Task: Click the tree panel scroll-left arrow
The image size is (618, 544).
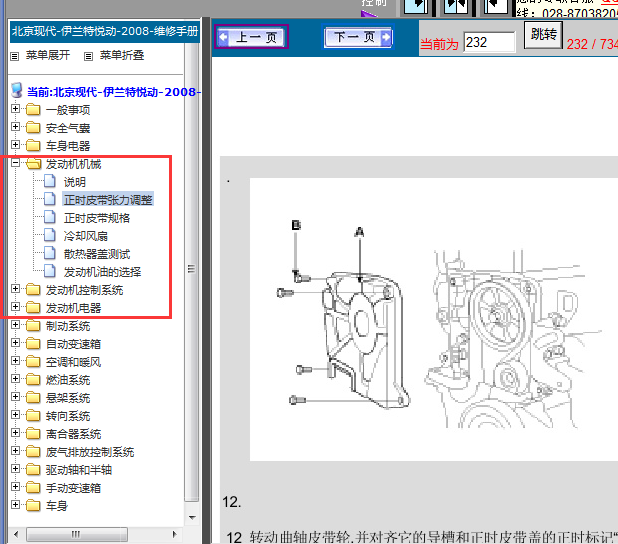Action: point(16,535)
